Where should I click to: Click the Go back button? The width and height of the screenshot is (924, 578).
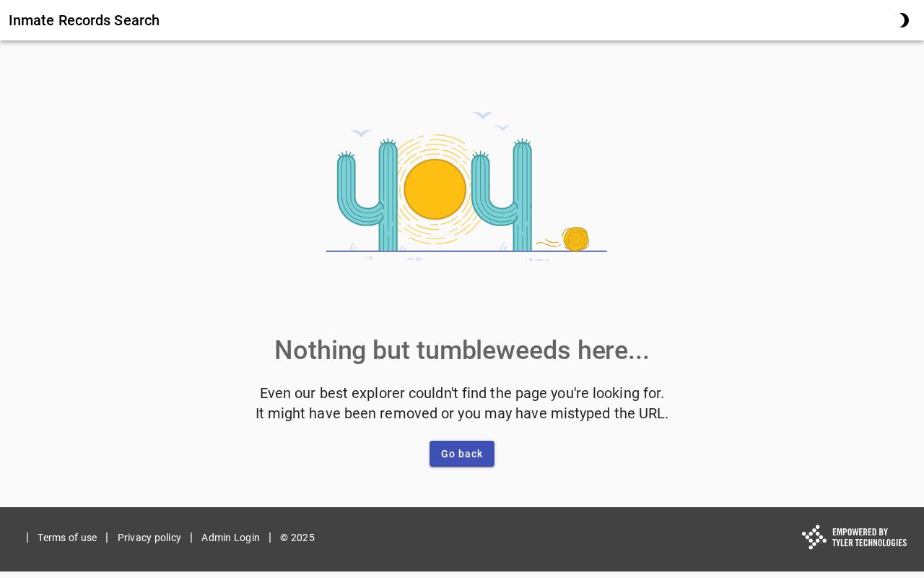click(x=462, y=454)
